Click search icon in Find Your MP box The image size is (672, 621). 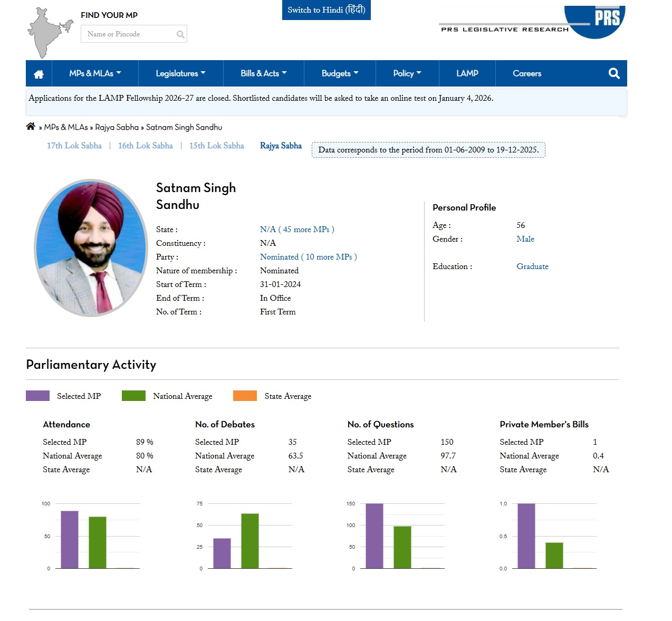tap(180, 34)
